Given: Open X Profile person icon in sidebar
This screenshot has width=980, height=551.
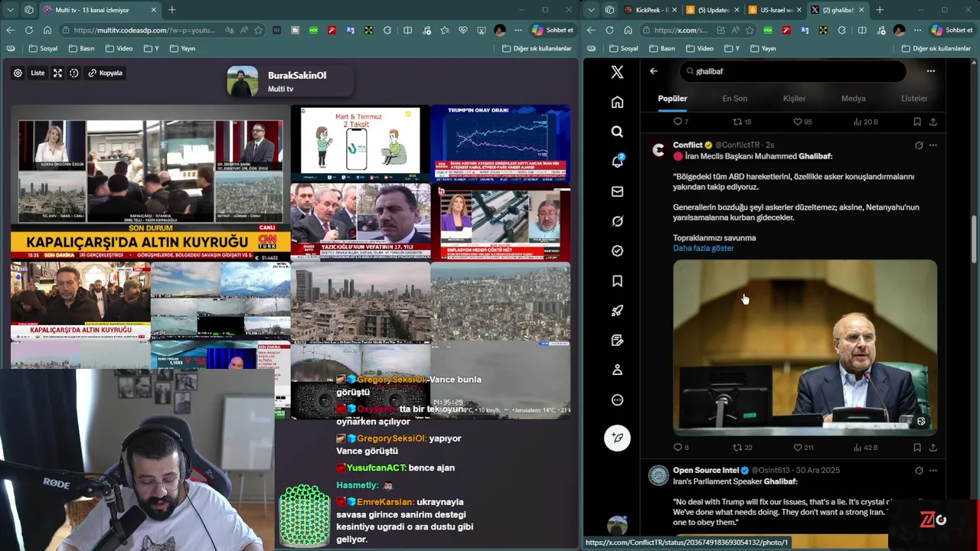Looking at the screenshot, I should tap(617, 370).
